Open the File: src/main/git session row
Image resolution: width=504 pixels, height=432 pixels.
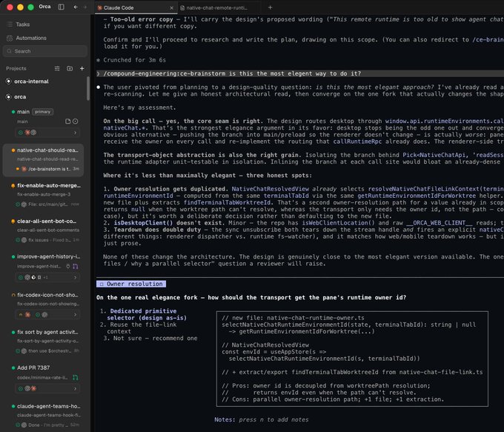tap(47, 204)
